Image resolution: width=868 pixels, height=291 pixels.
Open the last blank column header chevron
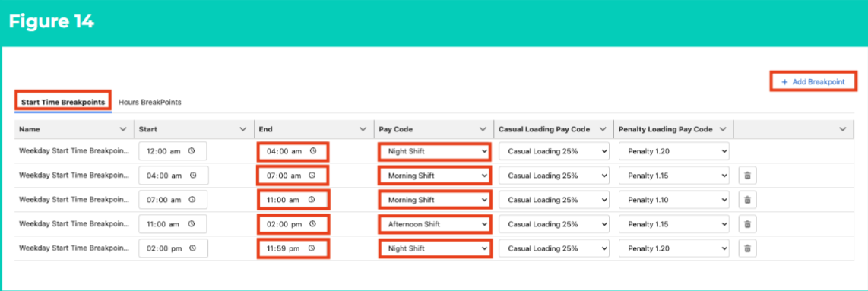(842, 129)
